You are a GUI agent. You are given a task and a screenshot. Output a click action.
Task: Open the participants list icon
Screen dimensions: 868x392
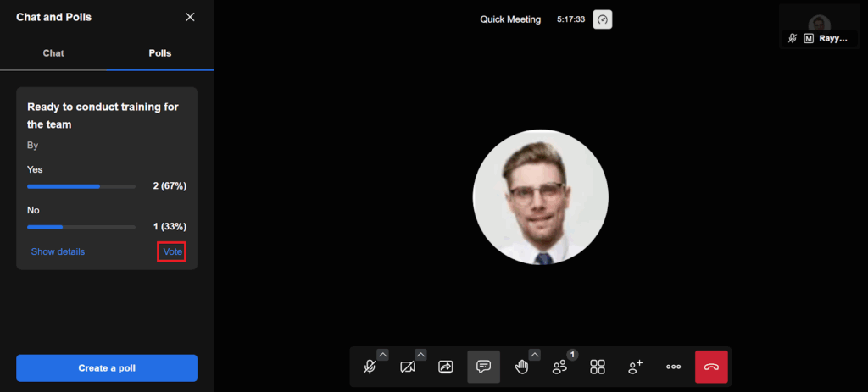click(x=559, y=367)
